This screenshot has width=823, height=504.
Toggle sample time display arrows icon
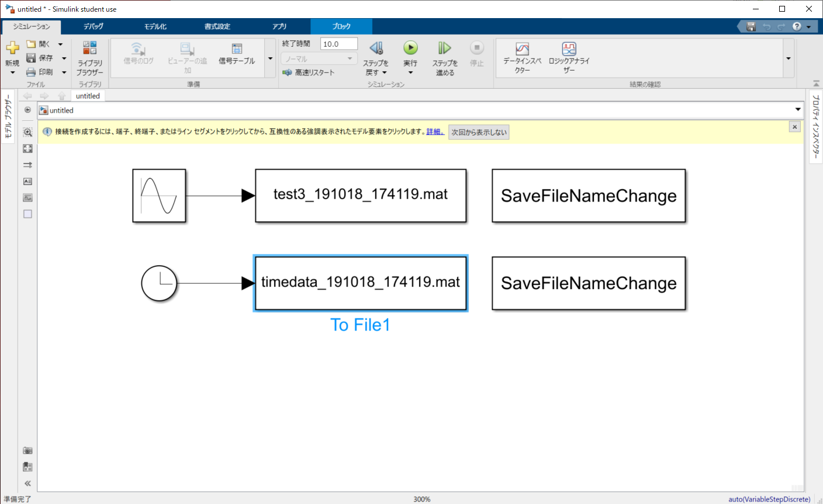pos(27,165)
